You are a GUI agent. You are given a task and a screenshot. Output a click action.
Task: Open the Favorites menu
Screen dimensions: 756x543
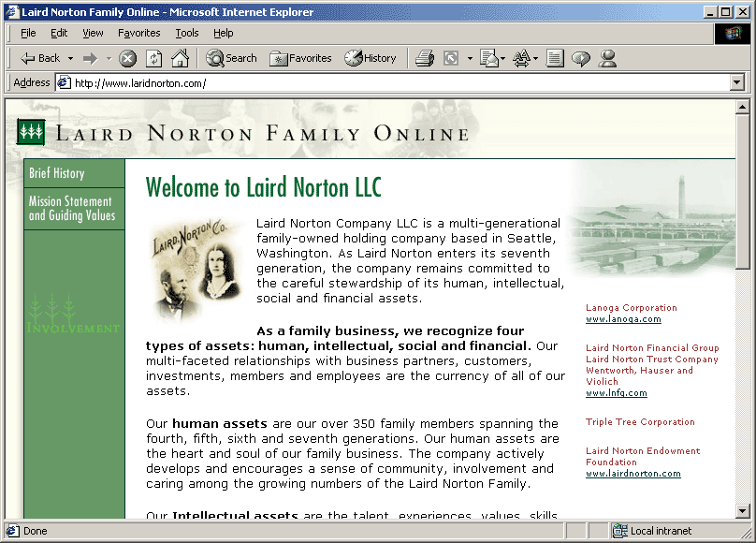(138, 33)
